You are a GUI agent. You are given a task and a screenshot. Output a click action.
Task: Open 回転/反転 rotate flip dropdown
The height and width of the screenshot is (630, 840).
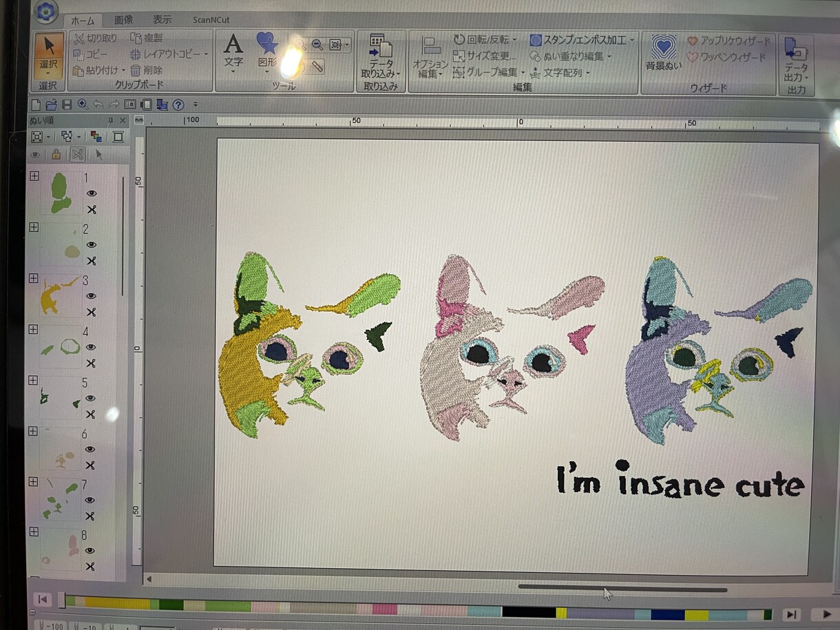coord(485,40)
